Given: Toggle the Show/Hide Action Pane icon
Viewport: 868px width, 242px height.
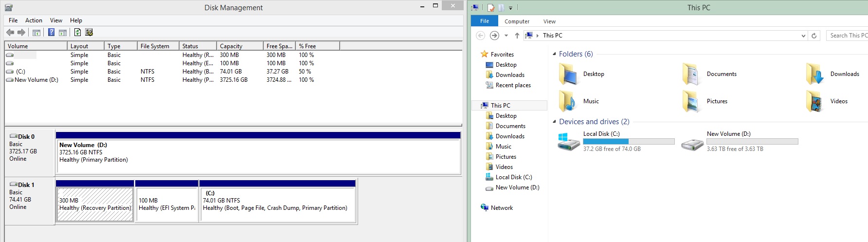Looking at the screenshot, I should click(63, 33).
